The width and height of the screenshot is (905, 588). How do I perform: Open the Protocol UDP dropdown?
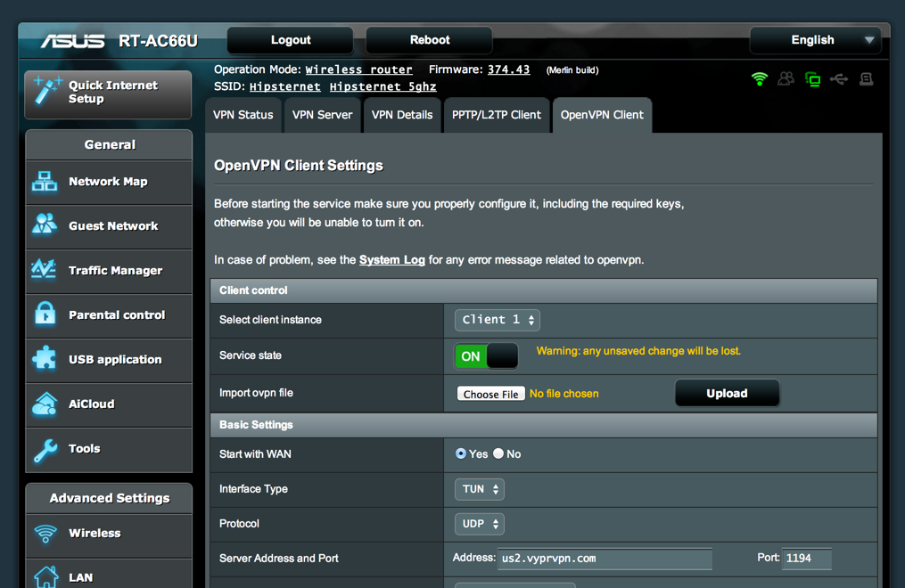[x=480, y=524]
